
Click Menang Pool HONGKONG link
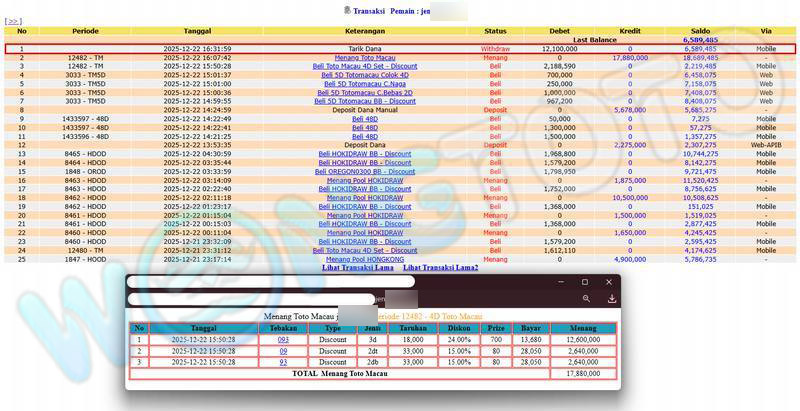(x=364, y=259)
